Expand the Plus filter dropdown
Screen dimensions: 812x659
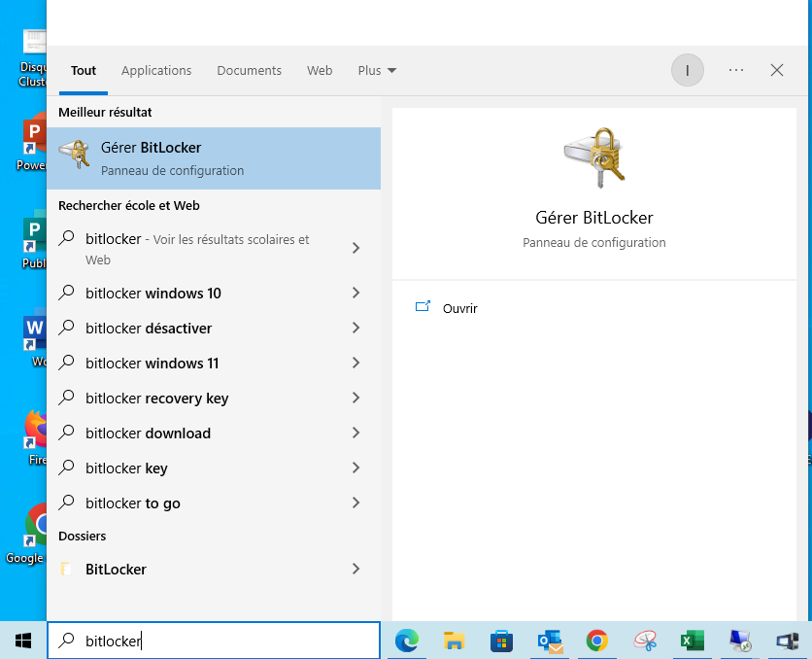pyautogui.click(x=377, y=71)
